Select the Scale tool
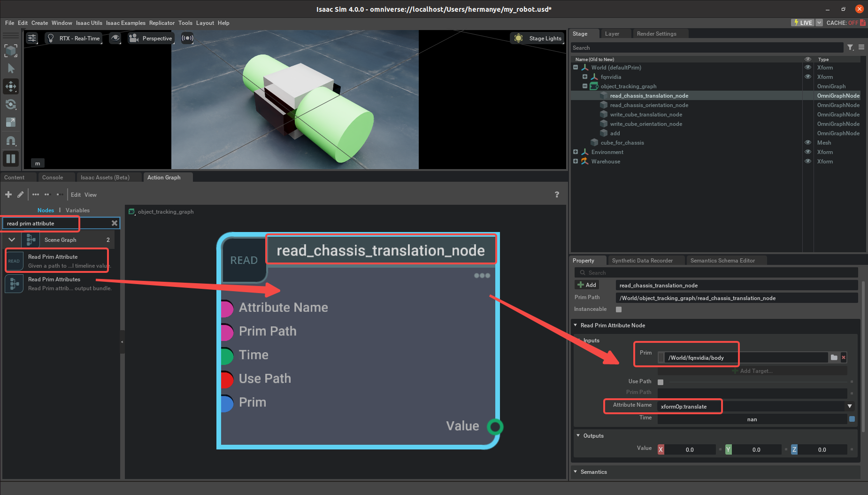The height and width of the screenshot is (495, 868). (11, 122)
